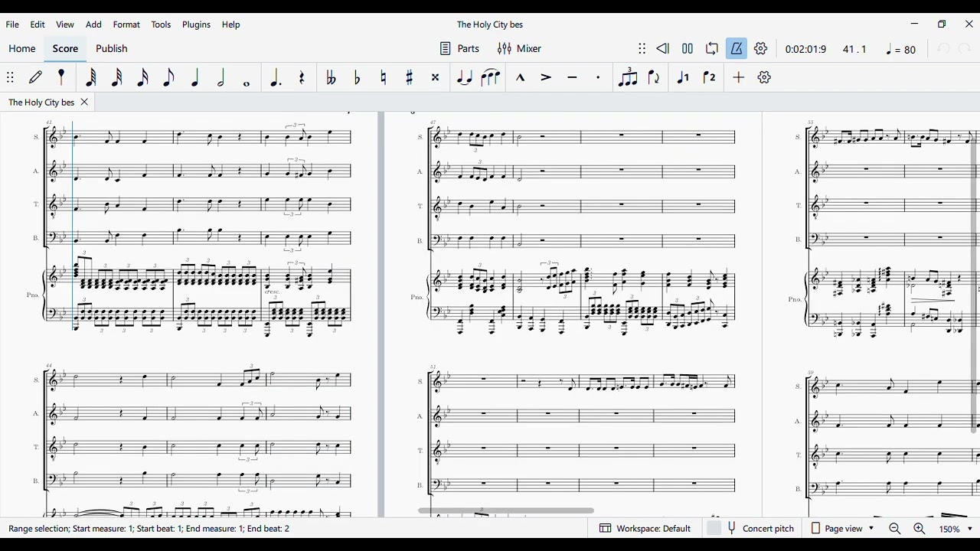Apply natural accidental

(x=383, y=77)
